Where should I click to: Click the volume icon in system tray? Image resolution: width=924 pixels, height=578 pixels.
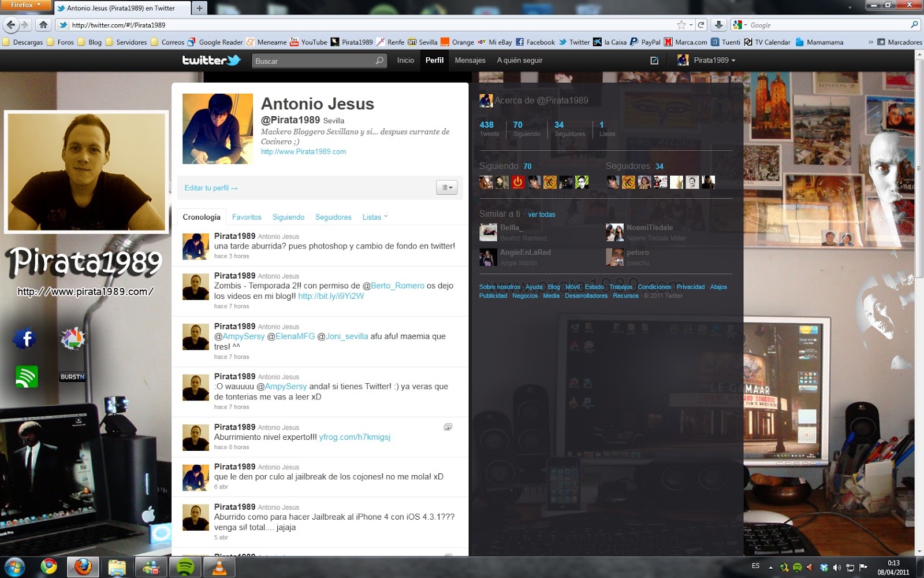point(837,568)
